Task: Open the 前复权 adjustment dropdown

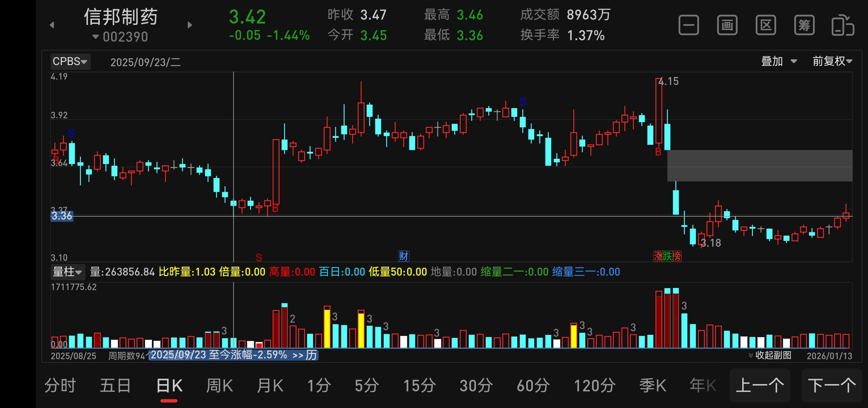Action: point(832,61)
